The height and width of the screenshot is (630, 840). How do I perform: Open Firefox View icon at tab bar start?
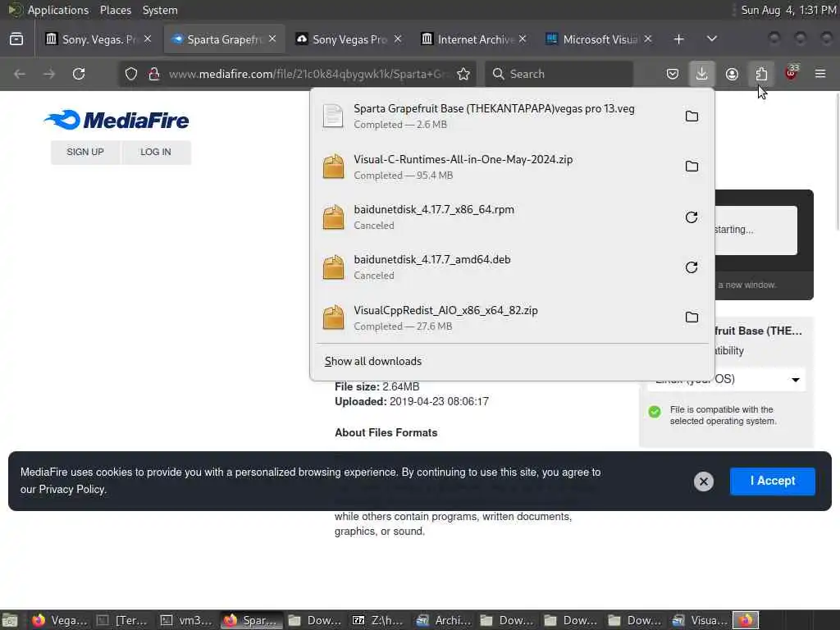[x=16, y=39]
